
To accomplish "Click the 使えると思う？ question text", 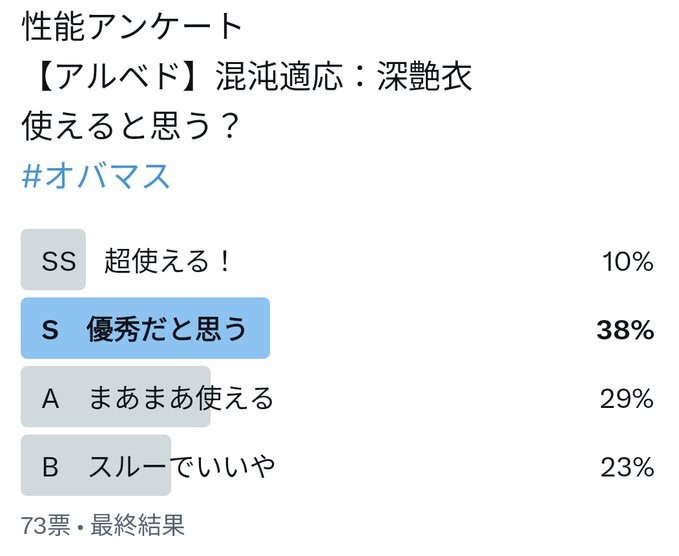I will click(130, 126).
